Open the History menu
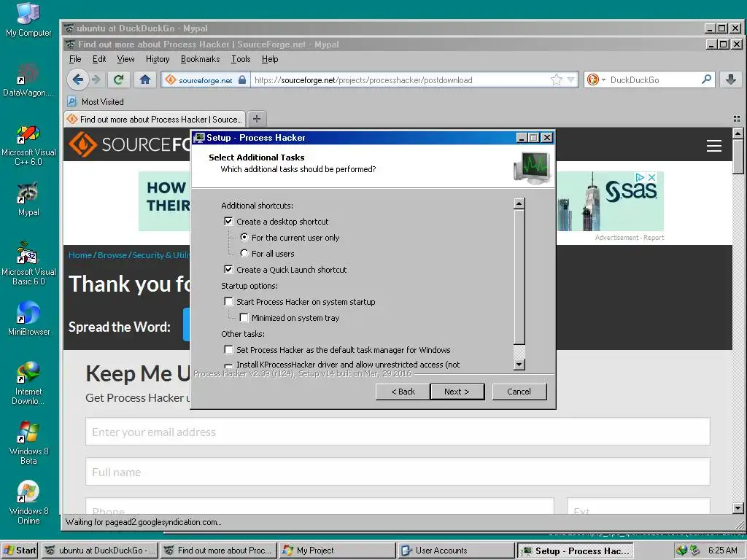This screenshot has height=560, width=747. 158,59
